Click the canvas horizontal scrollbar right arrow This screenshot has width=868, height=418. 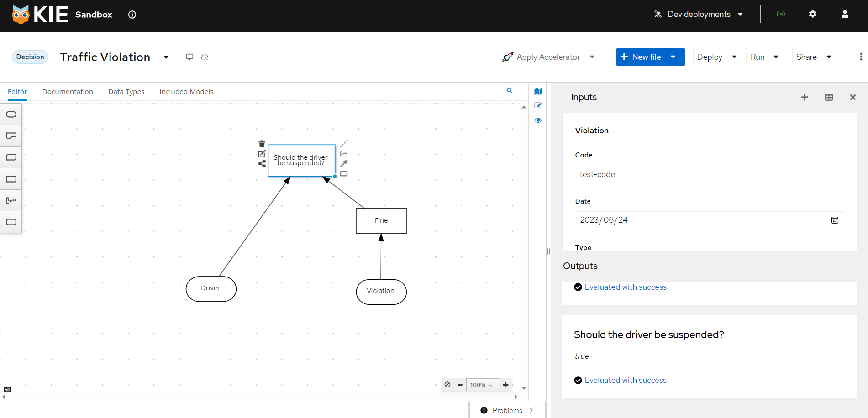[x=516, y=397]
